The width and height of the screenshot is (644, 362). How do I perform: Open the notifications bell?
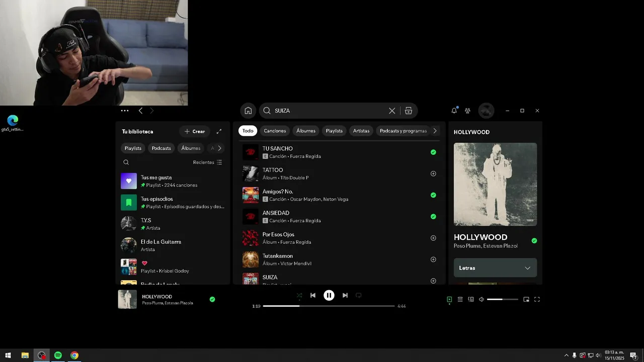point(454,111)
